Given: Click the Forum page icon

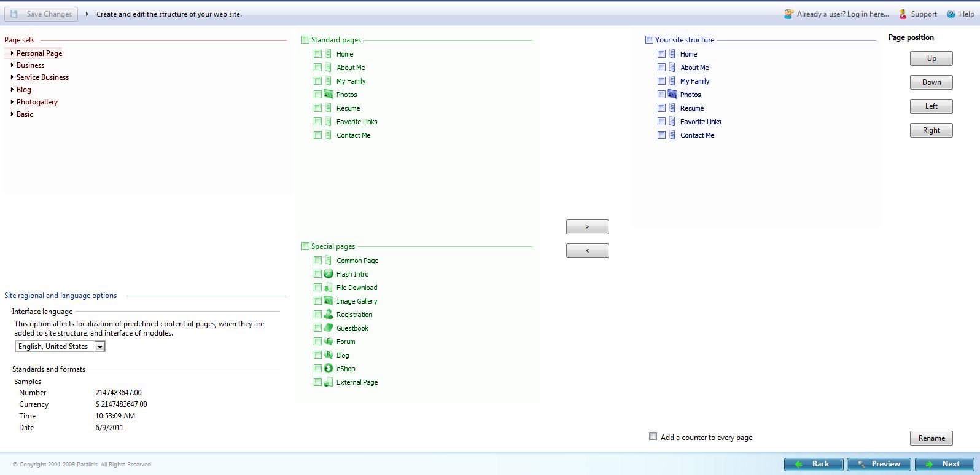Looking at the screenshot, I should 329,342.
